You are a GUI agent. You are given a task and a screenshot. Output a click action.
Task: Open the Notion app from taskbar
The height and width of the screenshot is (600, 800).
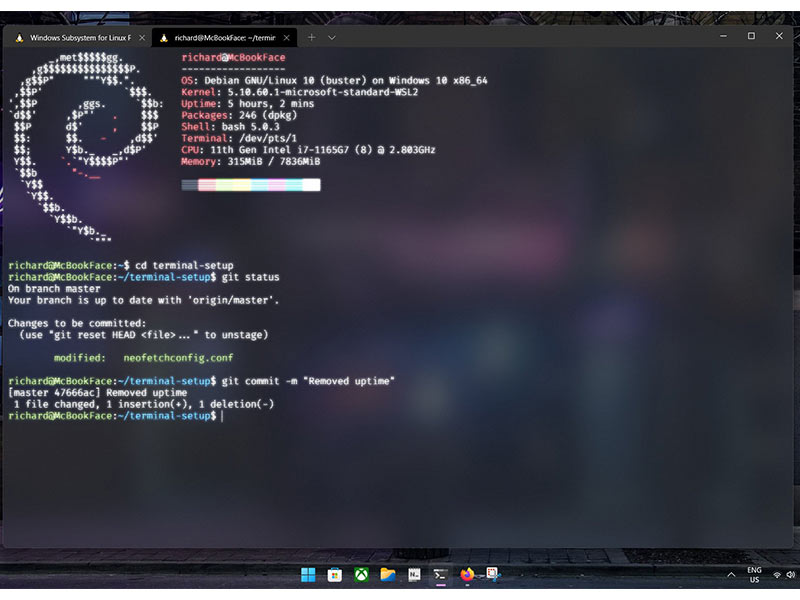[414, 575]
